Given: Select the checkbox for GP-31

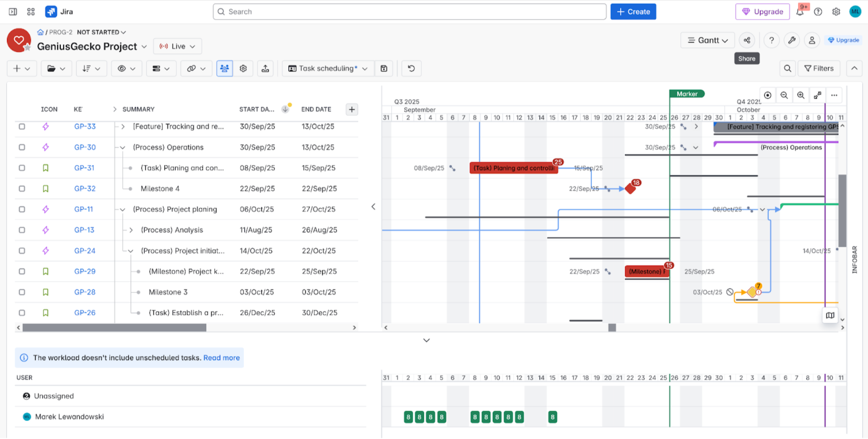Looking at the screenshot, I should pyautogui.click(x=22, y=168).
